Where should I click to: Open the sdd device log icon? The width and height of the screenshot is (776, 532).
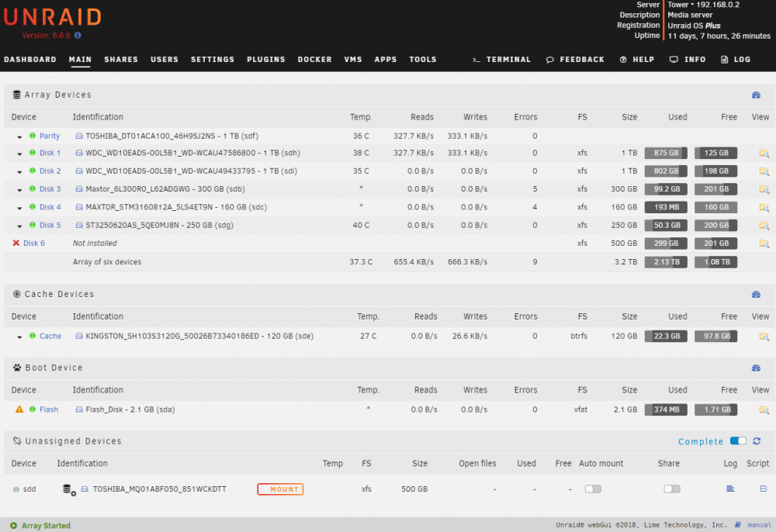click(730, 489)
